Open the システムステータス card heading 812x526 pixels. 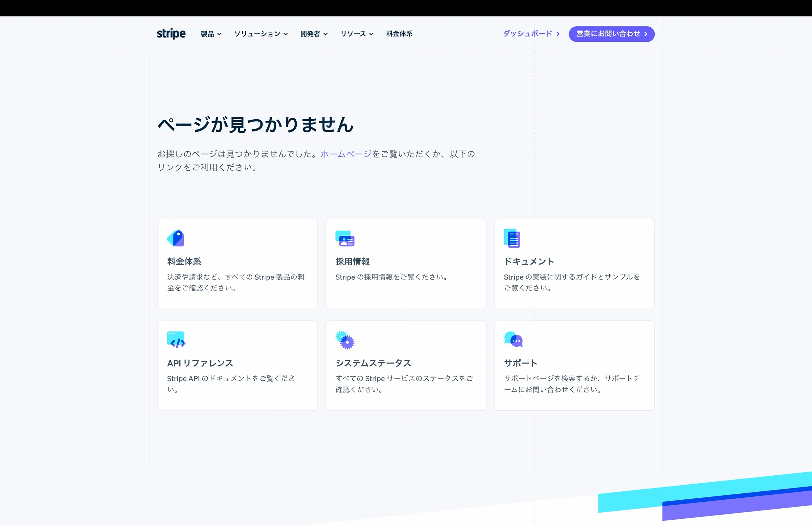pyautogui.click(x=373, y=363)
